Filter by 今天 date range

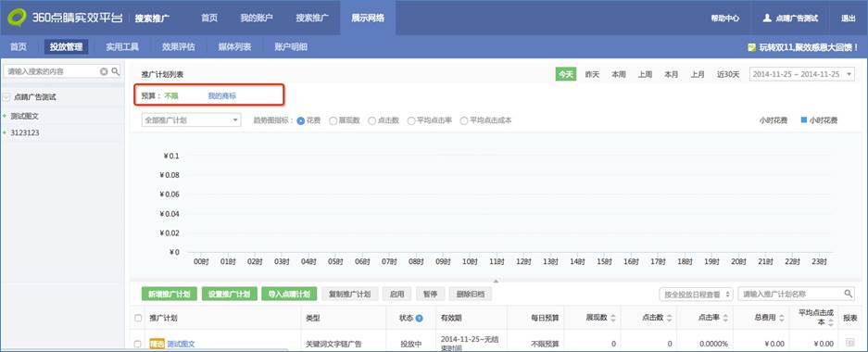click(566, 74)
